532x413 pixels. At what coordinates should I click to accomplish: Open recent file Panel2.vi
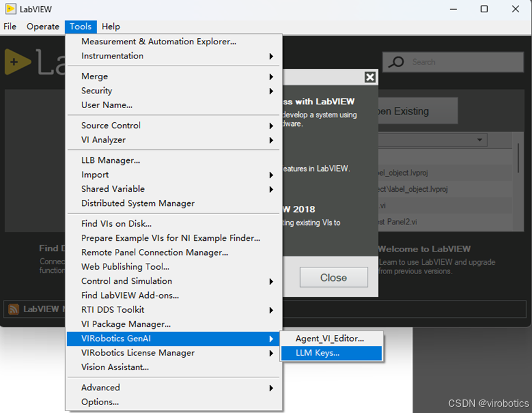pos(445,222)
